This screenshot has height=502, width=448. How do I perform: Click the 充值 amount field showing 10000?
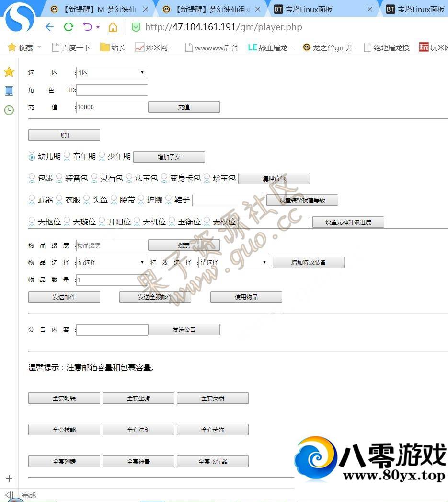pos(112,107)
